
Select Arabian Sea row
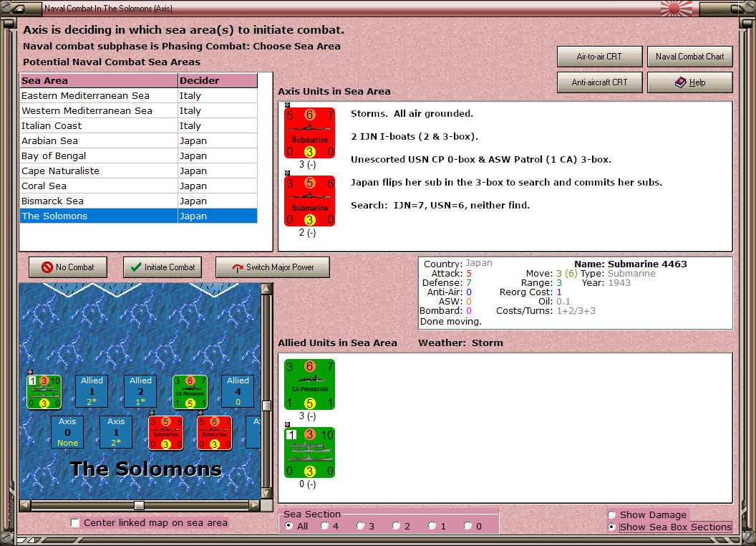point(138,140)
